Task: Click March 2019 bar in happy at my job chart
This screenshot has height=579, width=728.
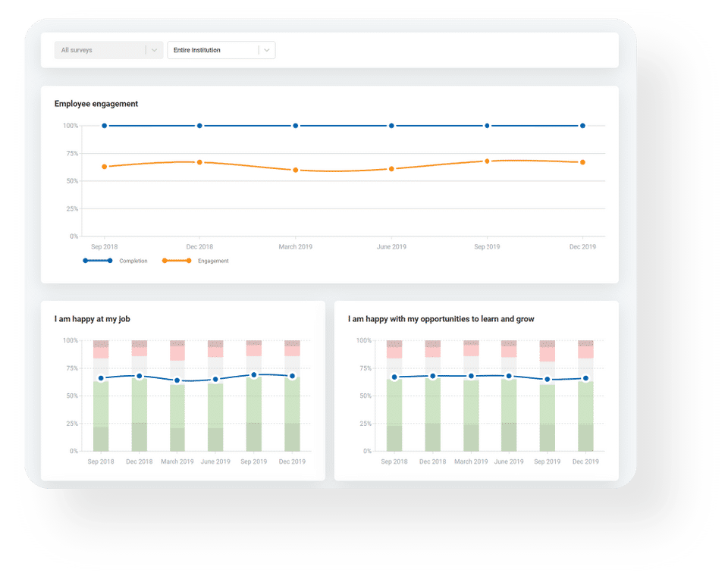Action: [x=177, y=396]
